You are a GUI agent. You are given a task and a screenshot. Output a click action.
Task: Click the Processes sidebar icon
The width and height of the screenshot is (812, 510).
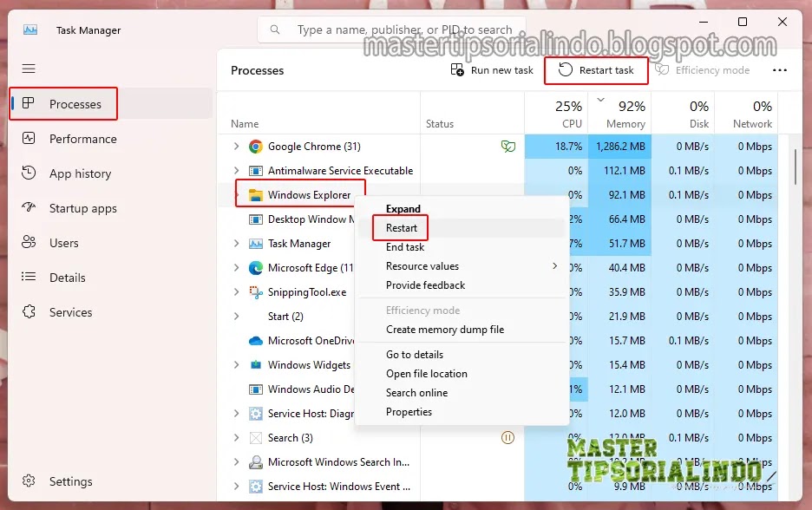click(x=29, y=103)
